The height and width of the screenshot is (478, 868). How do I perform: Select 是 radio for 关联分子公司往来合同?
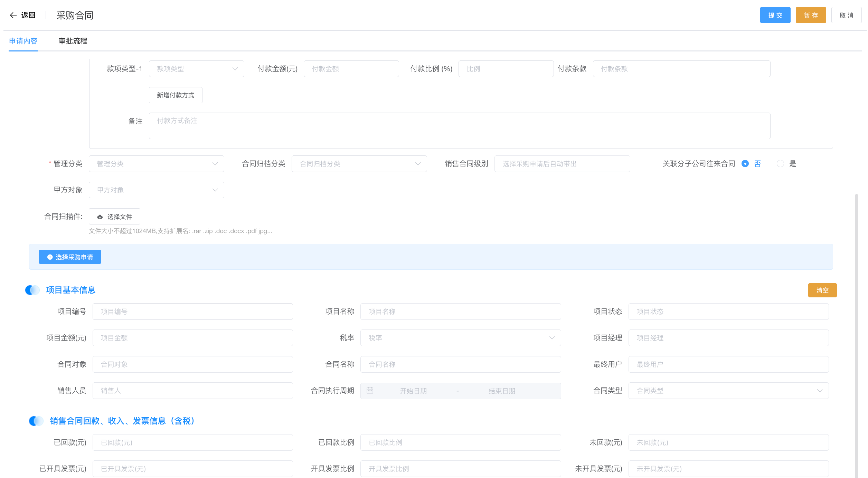point(780,164)
